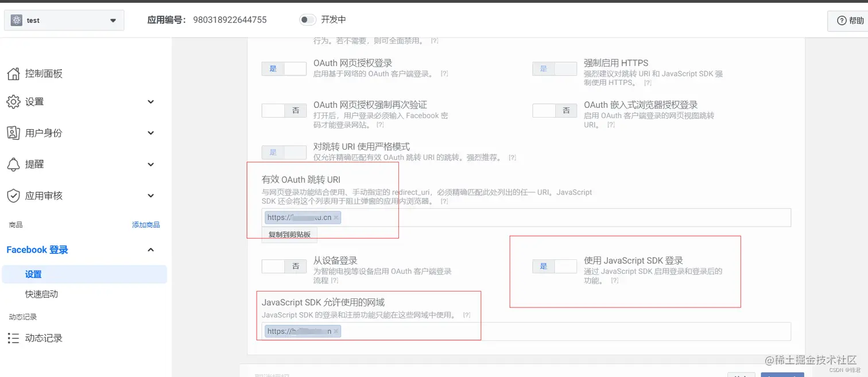Screen dimensions: 868x377
Task: Switch the 开发中 development mode toggle
Action: point(307,19)
